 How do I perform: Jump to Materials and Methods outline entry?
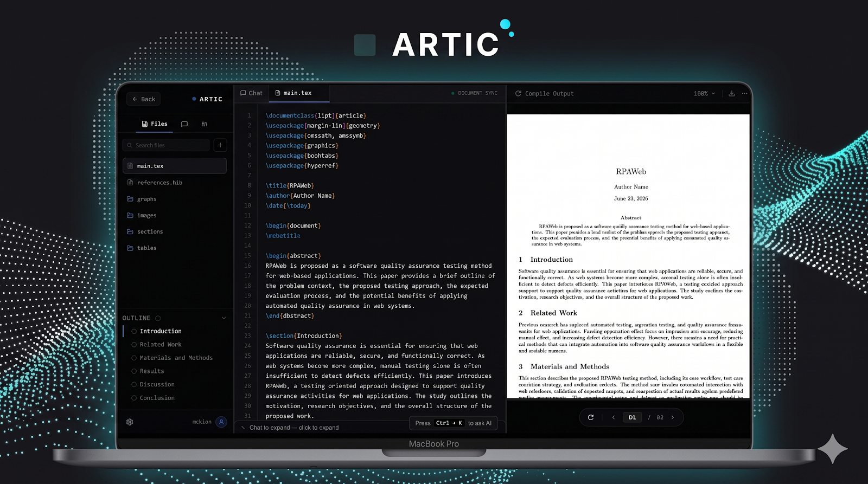pyautogui.click(x=176, y=358)
